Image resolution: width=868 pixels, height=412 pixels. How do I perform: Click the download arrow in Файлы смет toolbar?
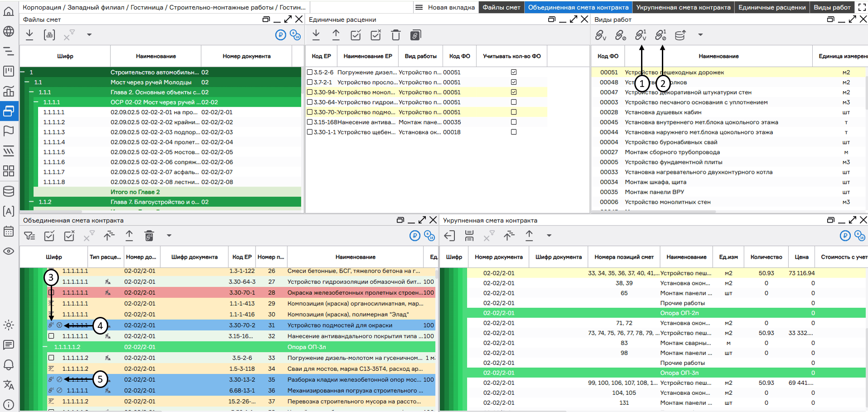(x=29, y=34)
